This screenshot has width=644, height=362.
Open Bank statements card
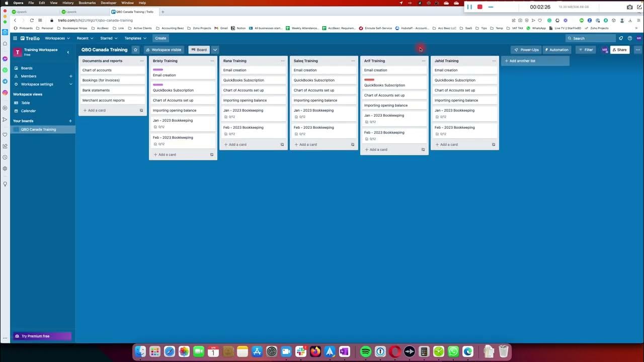(x=113, y=90)
